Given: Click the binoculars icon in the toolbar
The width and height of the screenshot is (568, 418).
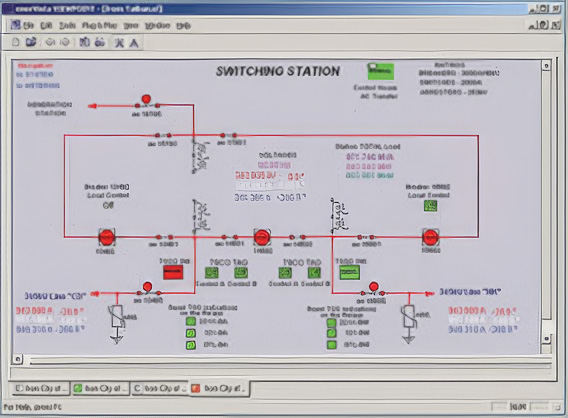Looking at the screenshot, I should point(100,42).
